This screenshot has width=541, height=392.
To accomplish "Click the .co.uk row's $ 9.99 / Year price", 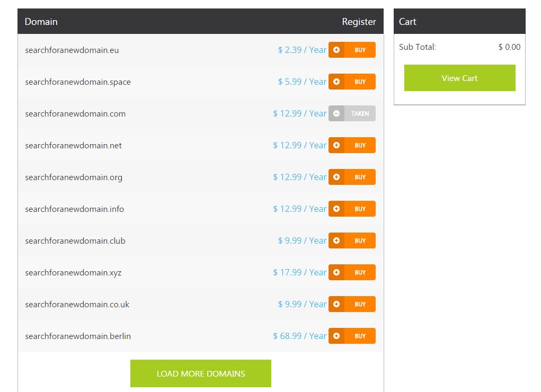I will click(302, 304).
